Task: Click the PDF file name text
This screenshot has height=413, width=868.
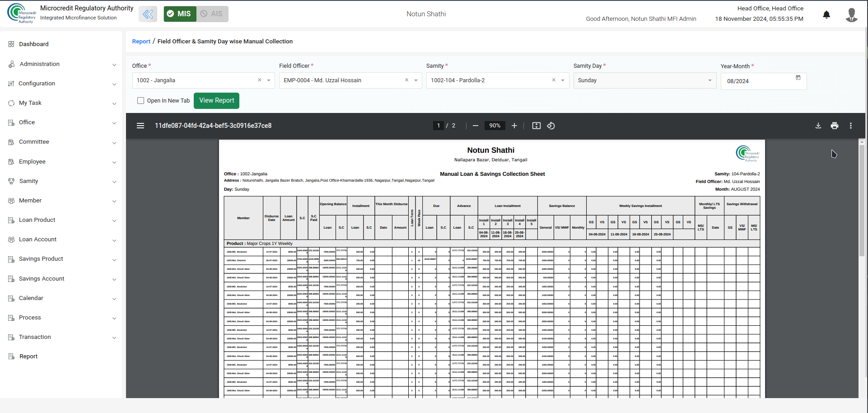Action: [x=213, y=126]
